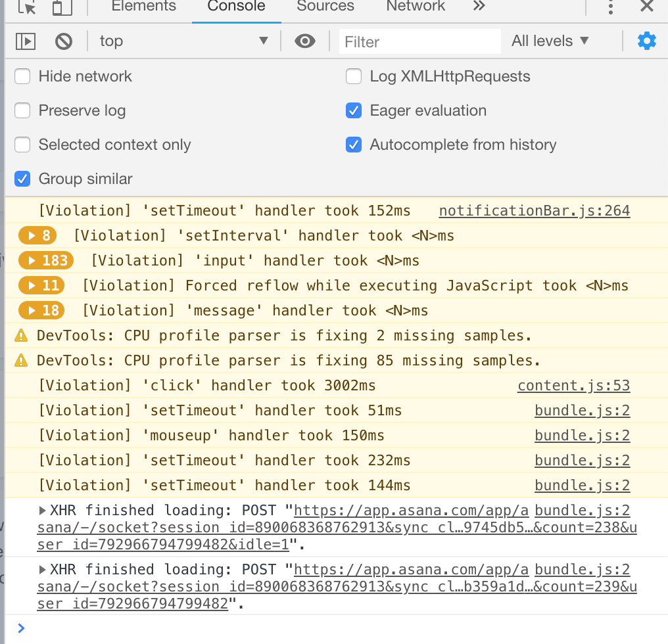Uncheck the Group similar checkbox
Screen dimensions: 668x644
[22, 179]
